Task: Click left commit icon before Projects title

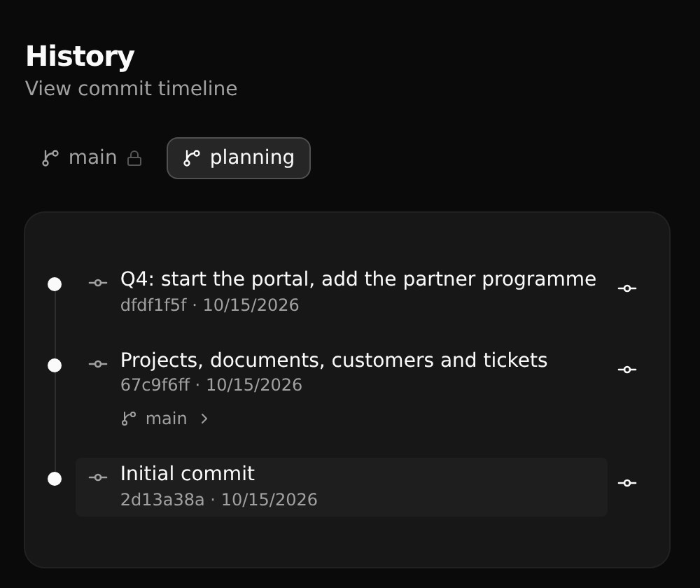Action: pos(98,364)
